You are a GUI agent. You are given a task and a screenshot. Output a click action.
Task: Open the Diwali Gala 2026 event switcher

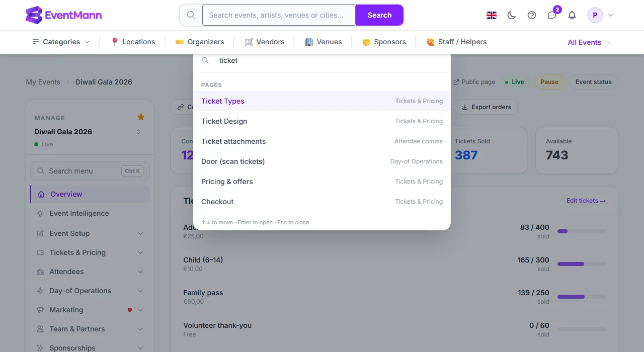point(88,132)
